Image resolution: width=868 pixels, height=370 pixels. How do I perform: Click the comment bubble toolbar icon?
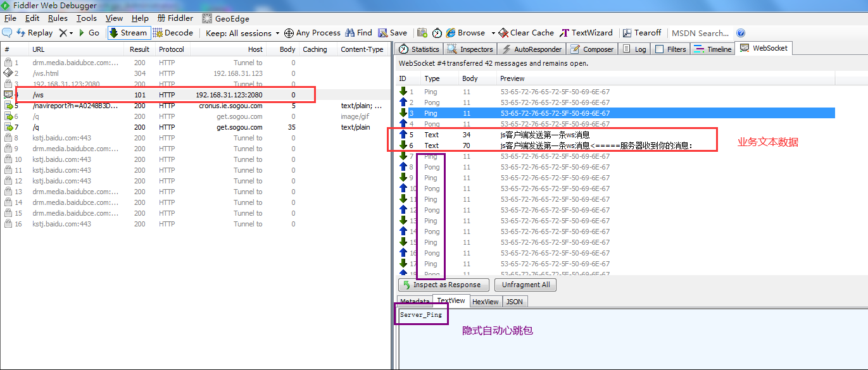click(x=8, y=33)
